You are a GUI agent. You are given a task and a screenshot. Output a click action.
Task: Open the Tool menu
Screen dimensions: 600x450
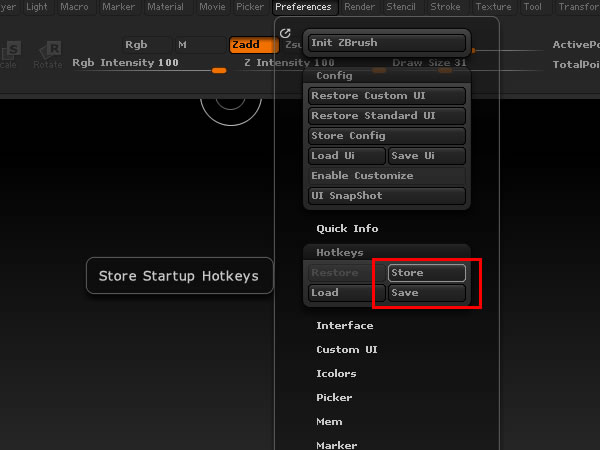[533, 7]
